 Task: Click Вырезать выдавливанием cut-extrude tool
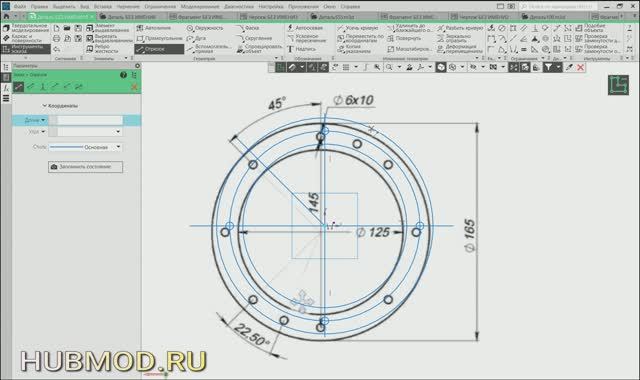[x=109, y=38]
